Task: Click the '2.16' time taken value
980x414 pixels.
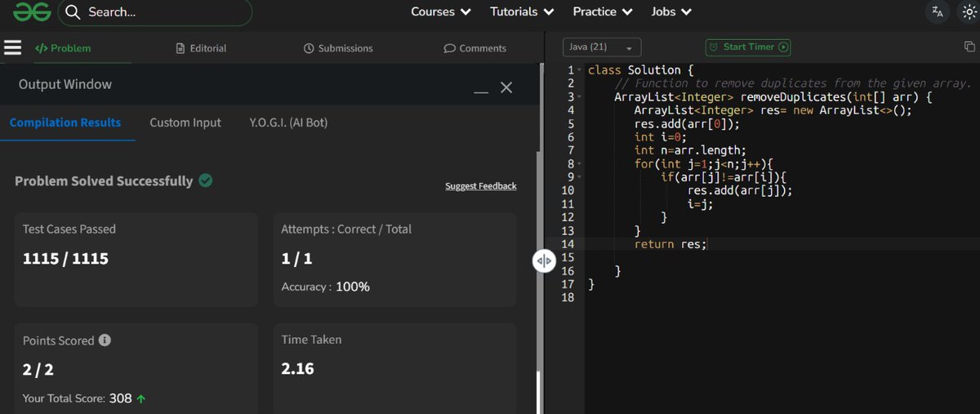Action: pyautogui.click(x=298, y=369)
